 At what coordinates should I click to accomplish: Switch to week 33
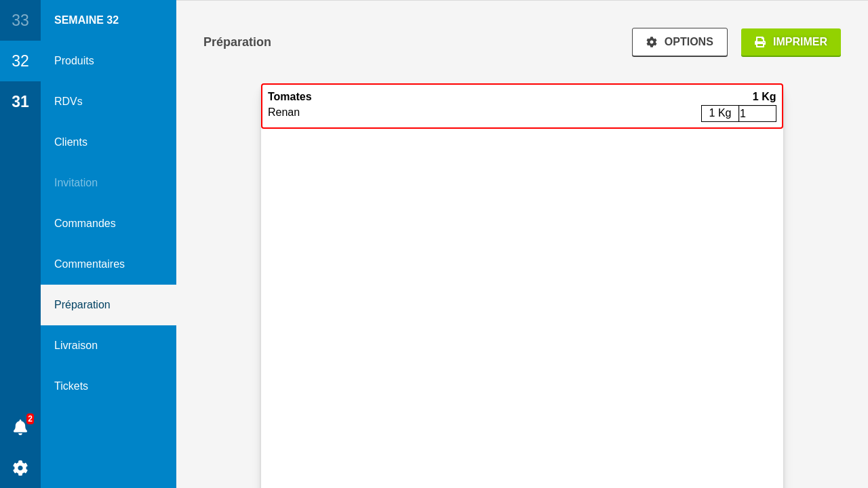click(20, 20)
